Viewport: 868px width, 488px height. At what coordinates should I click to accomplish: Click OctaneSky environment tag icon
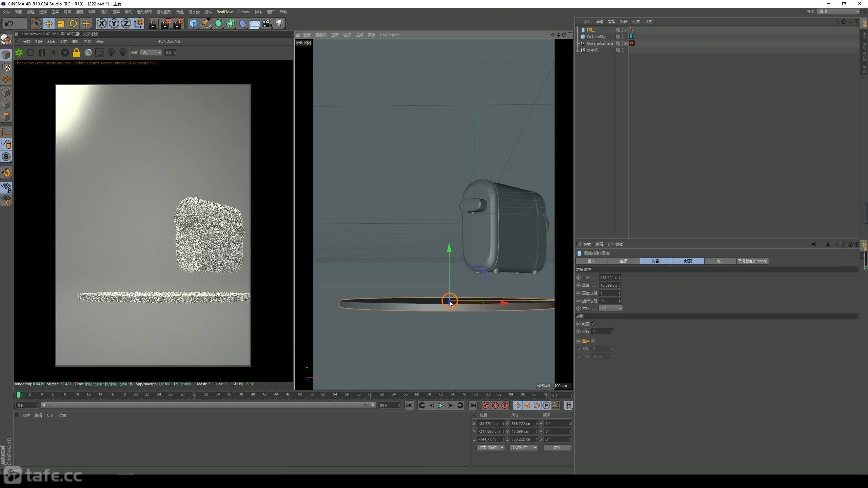pos(632,37)
